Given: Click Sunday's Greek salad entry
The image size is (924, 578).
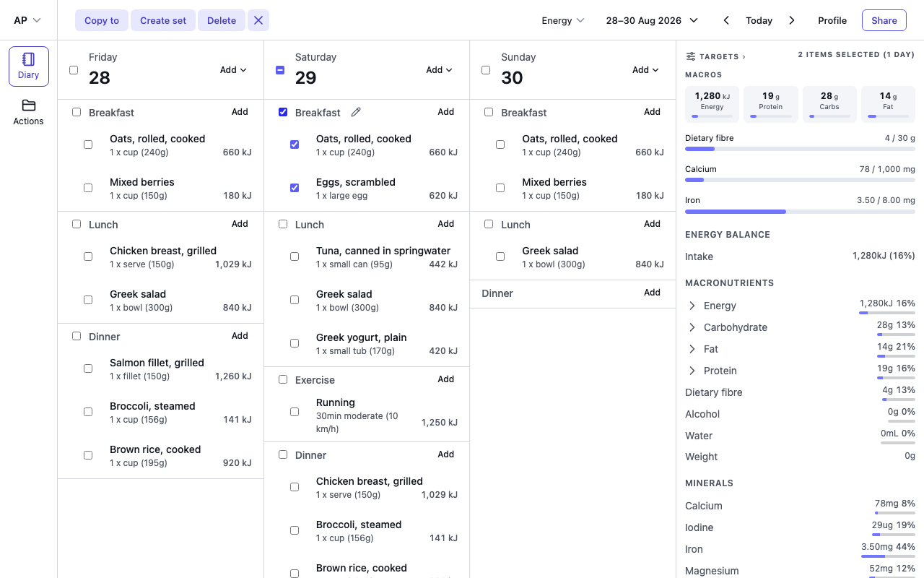Looking at the screenshot, I should coord(573,257).
